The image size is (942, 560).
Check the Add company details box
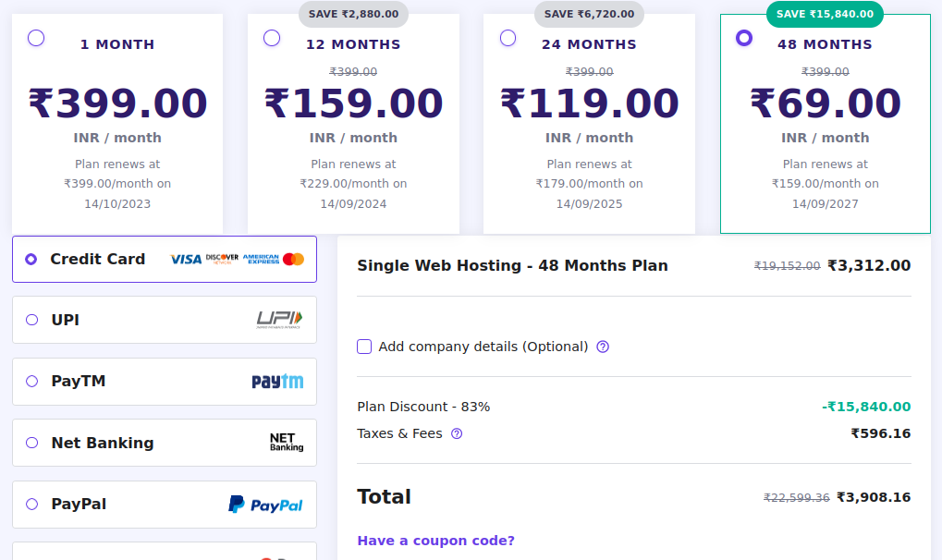click(364, 347)
